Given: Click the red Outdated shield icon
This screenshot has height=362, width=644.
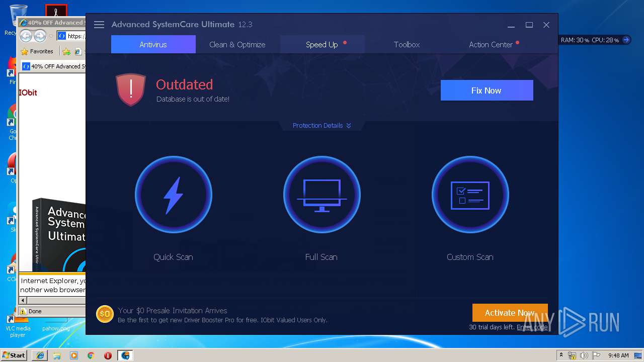Looking at the screenshot, I should (x=131, y=90).
